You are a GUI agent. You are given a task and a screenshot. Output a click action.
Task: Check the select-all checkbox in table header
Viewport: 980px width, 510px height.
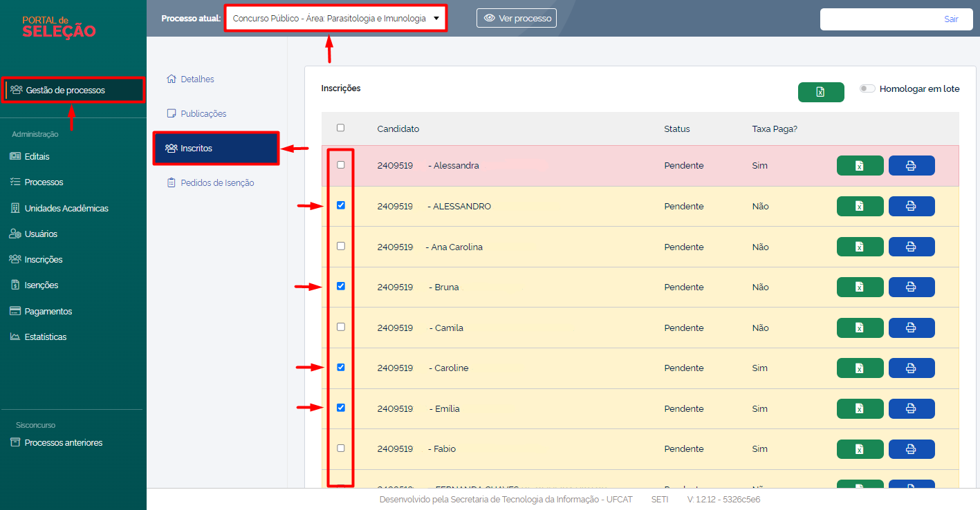coord(340,128)
